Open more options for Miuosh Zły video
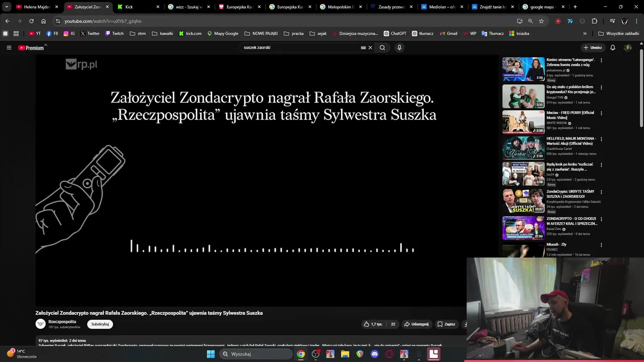The width and height of the screenshot is (644, 362). point(601,245)
